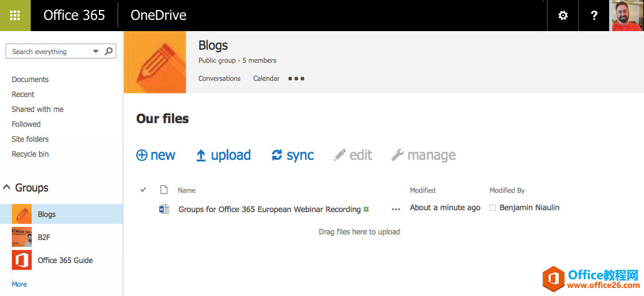Open the help question mark

click(x=594, y=16)
